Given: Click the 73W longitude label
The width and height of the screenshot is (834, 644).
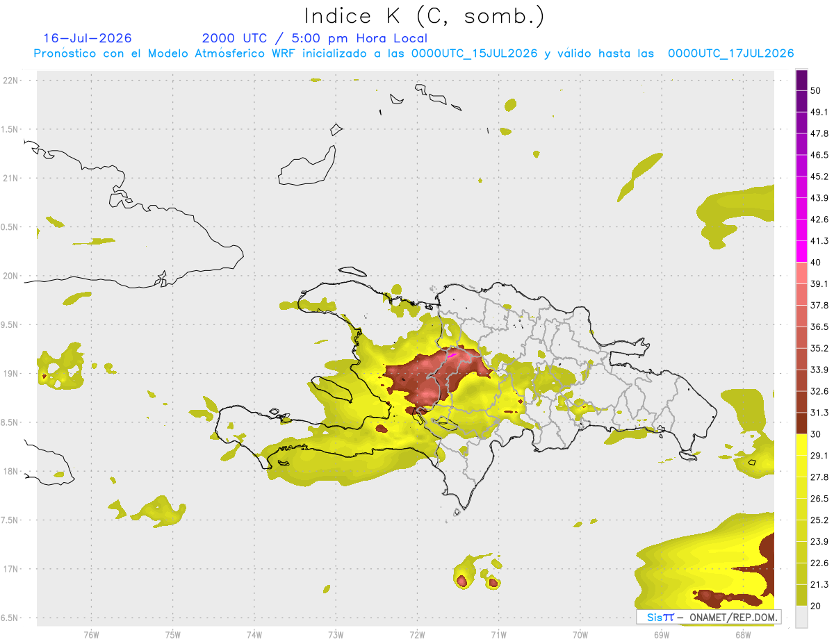Looking at the screenshot, I should point(336,634).
